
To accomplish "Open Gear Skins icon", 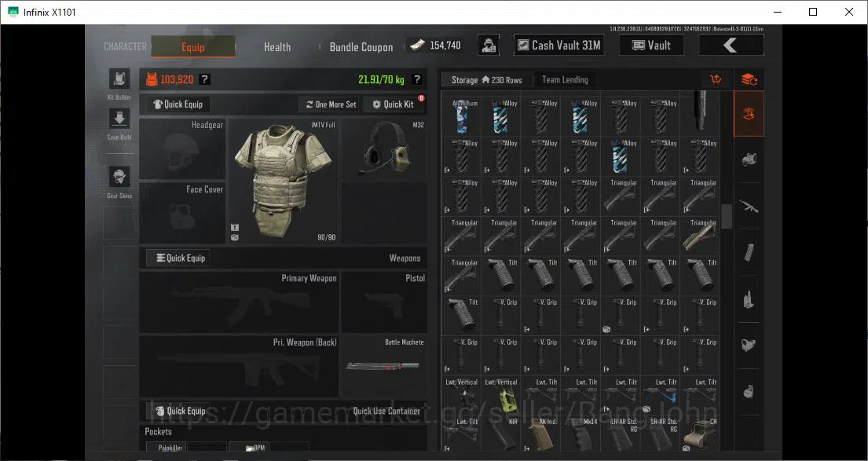I will (x=119, y=177).
